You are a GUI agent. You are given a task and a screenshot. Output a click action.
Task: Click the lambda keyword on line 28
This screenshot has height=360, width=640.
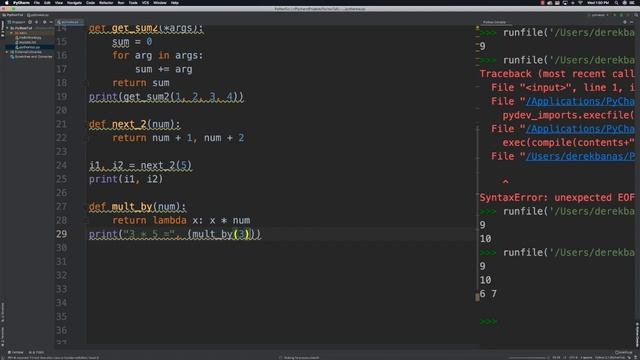(x=170, y=220)
